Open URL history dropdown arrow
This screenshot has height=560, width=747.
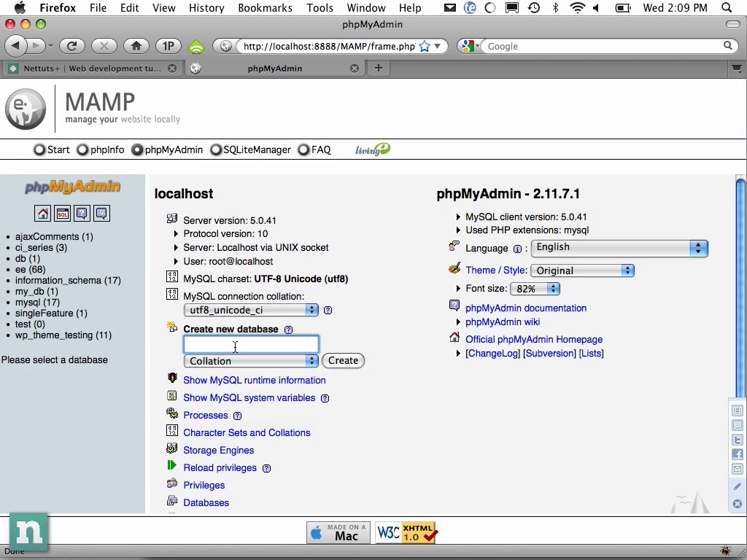coord(438,46)
